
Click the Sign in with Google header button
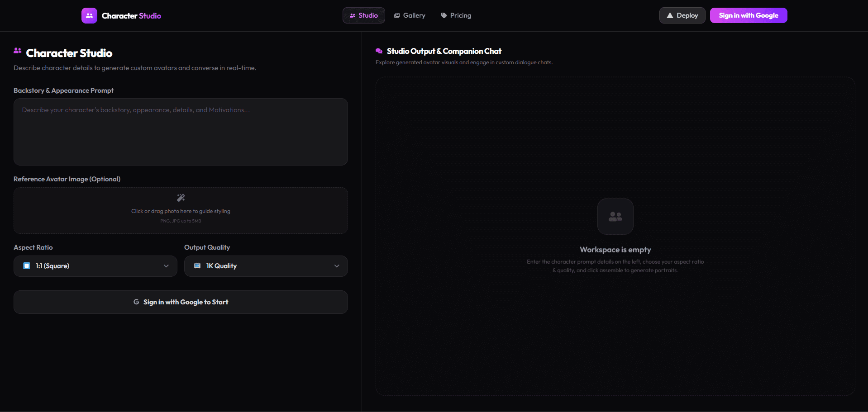749,15
